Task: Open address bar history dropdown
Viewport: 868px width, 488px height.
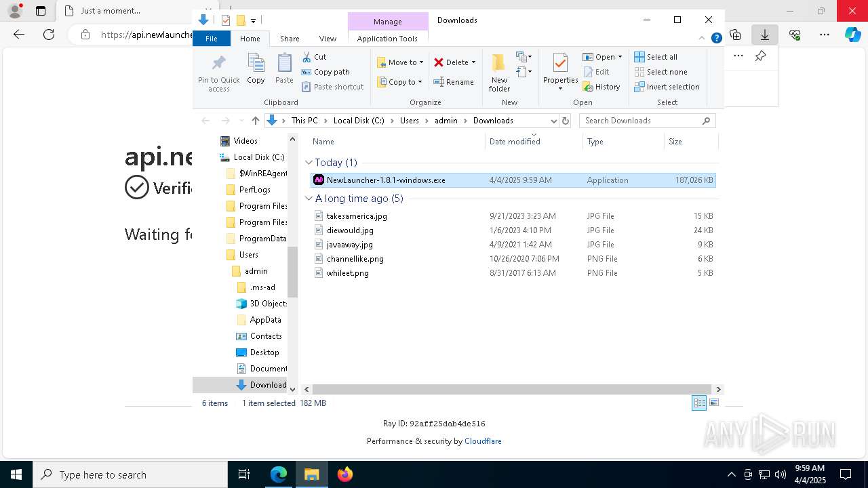Action: pos(553,121)
